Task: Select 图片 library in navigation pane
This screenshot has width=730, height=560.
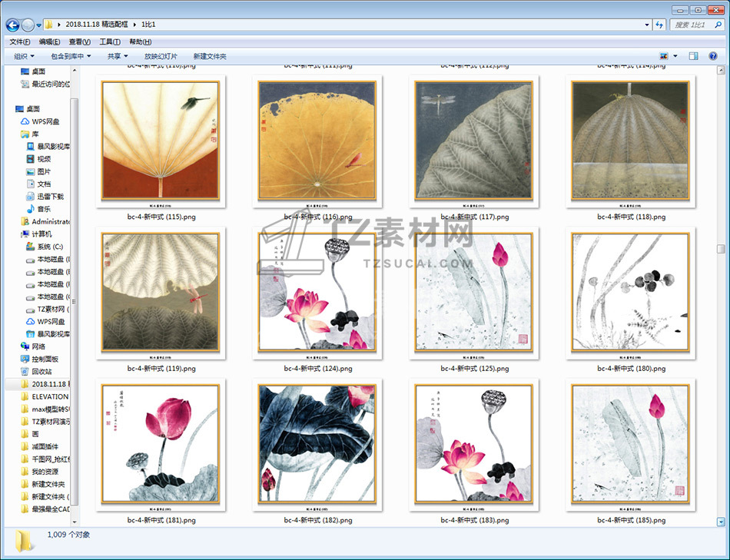Action: (38, 171)
